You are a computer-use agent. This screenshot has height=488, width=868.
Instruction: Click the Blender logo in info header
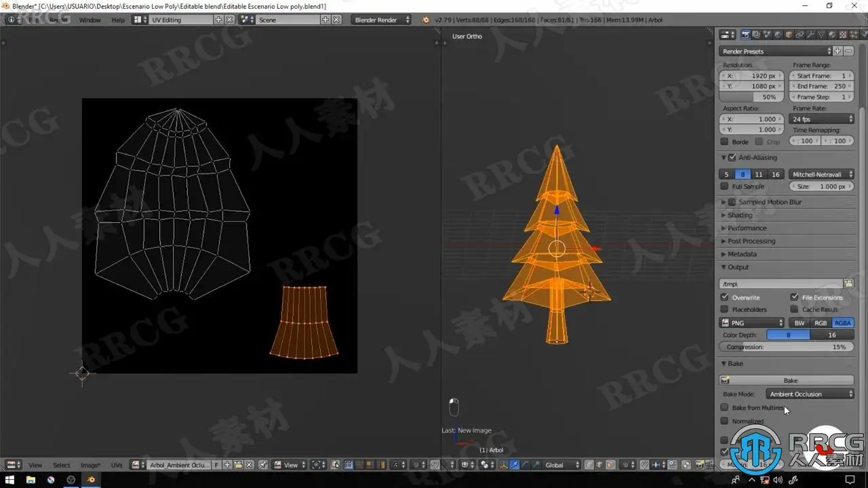[x=425, y=20]
